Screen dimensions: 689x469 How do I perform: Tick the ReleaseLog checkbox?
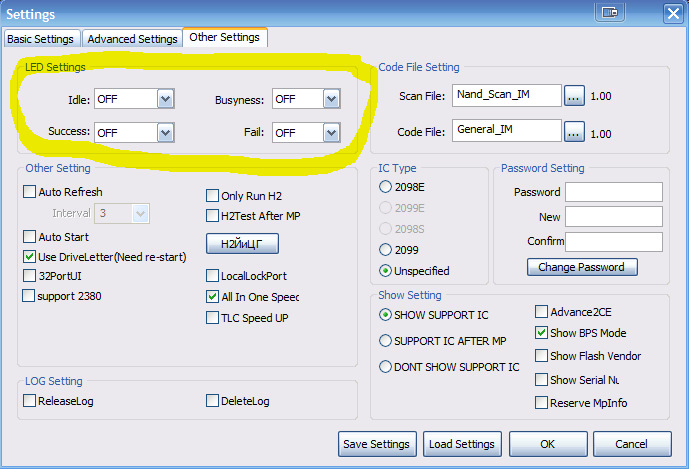click(29, 400)
